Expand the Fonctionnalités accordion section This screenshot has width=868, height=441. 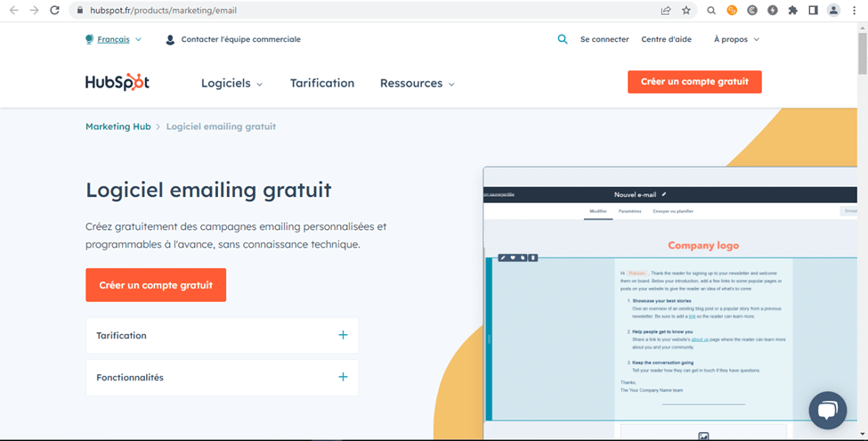pyautogui.click(x=222, y=377)
